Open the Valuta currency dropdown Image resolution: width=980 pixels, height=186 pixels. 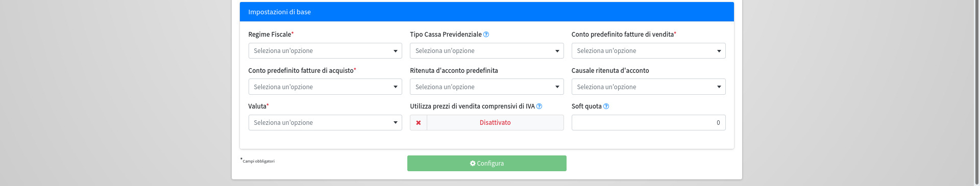pos(325,123)
